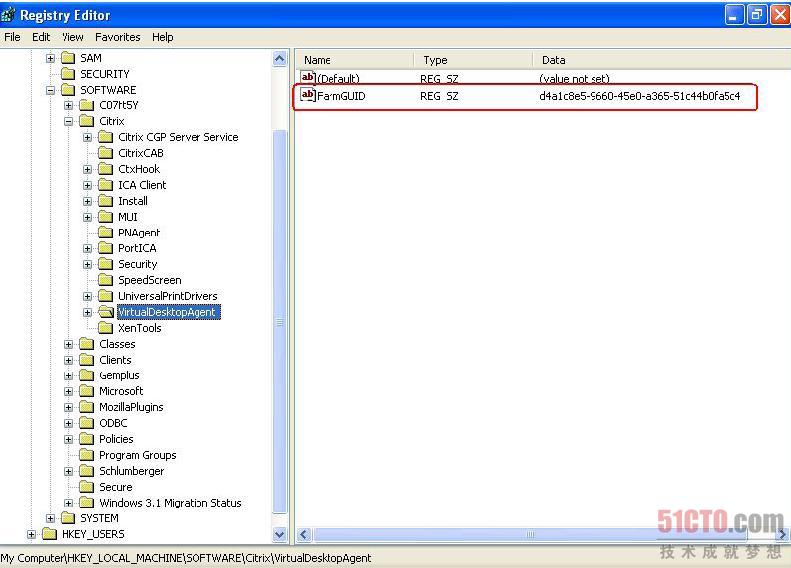The height and width of the screenshot is (568, 791).
Task: Expand Citrix CGP Server Service key
Action: tap(87, 138)
